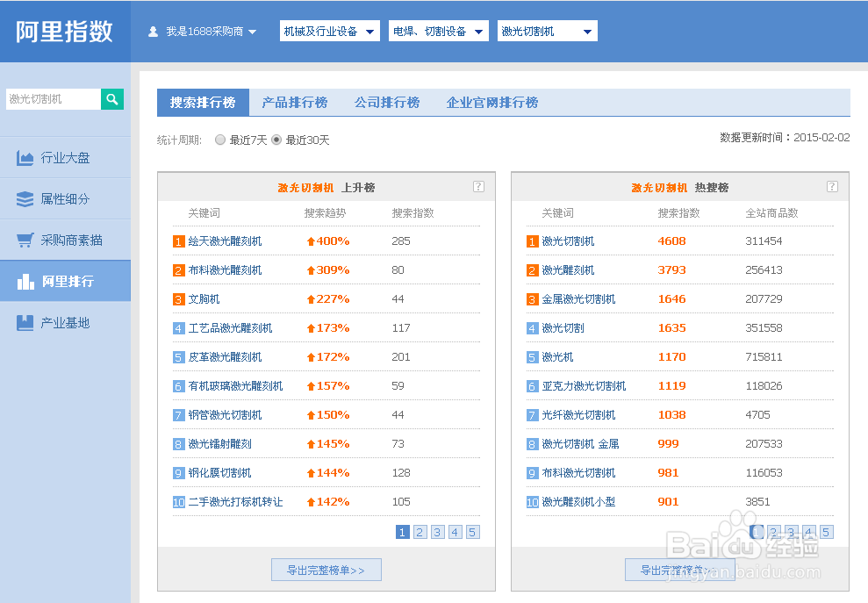Viewport: 868px width, 603px height.
Task: Open the 电焊、切割设备 dropdown
Action: coord(439,32)
